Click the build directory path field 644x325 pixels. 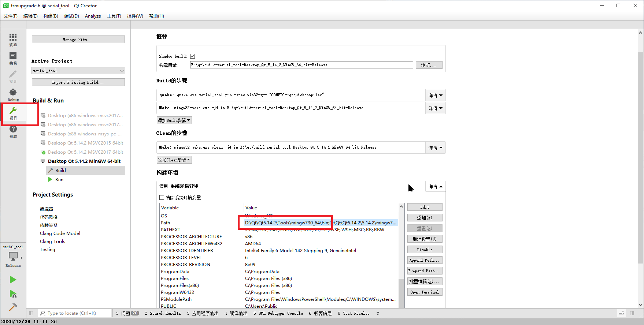coord(301,65)
